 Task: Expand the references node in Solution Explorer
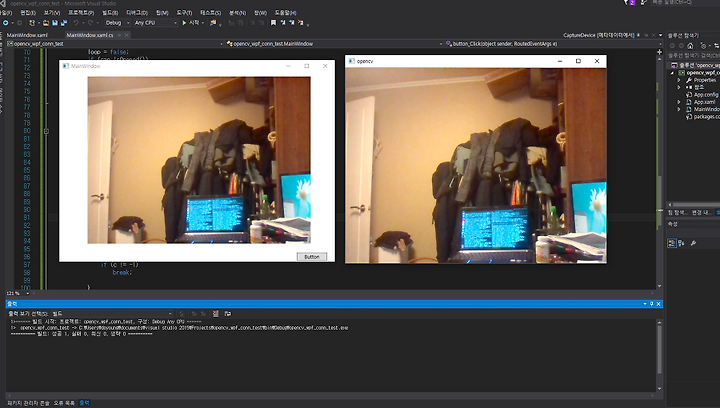click(679, 87)
